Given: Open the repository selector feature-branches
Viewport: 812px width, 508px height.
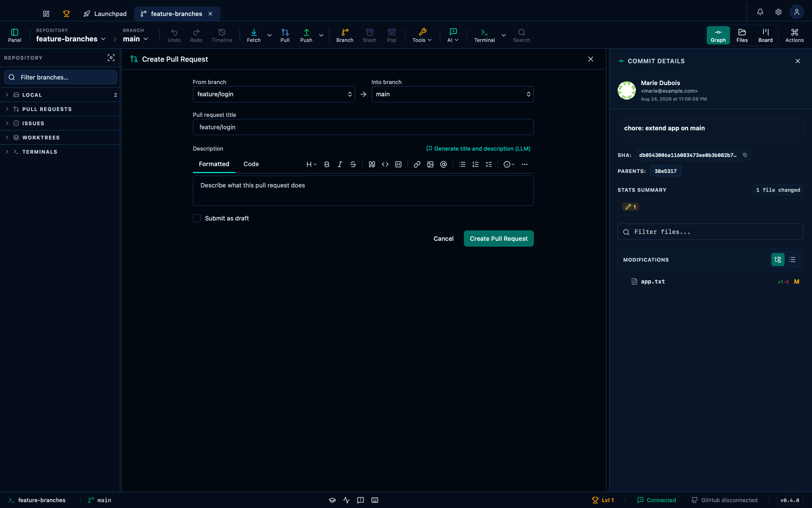Looking at the screenshot, I should [x=71, y=39].
